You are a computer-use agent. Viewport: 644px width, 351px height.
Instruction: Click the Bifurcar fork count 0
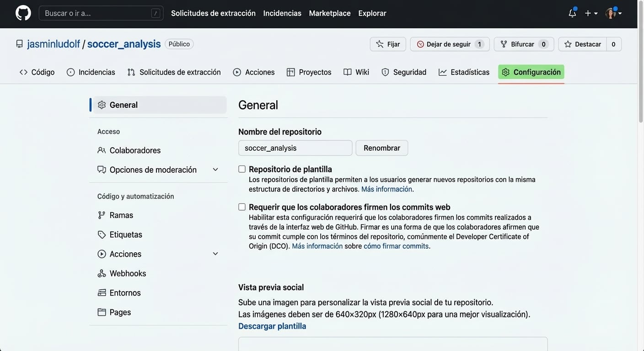click(x=543, y=44)
